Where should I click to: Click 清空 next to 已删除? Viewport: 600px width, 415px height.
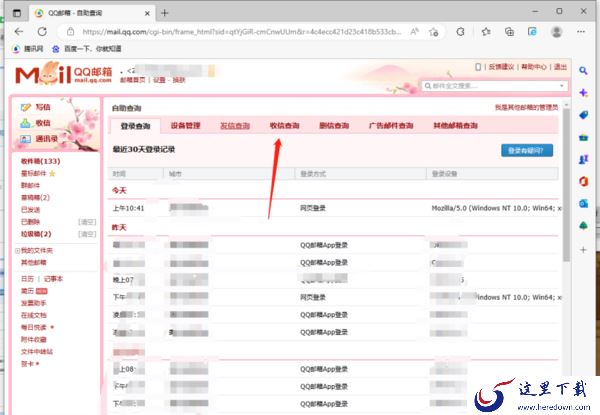point(87,222)
